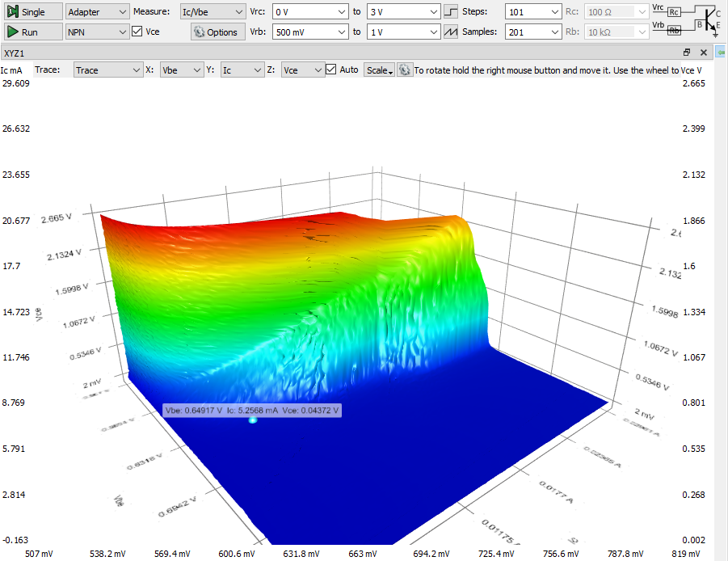728x561 pixels.
Task: Click the green arrow icon at right edge
Action: coord(721,53)
